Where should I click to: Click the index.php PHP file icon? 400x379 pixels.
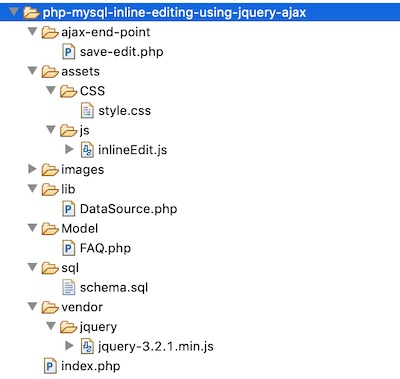50,366
